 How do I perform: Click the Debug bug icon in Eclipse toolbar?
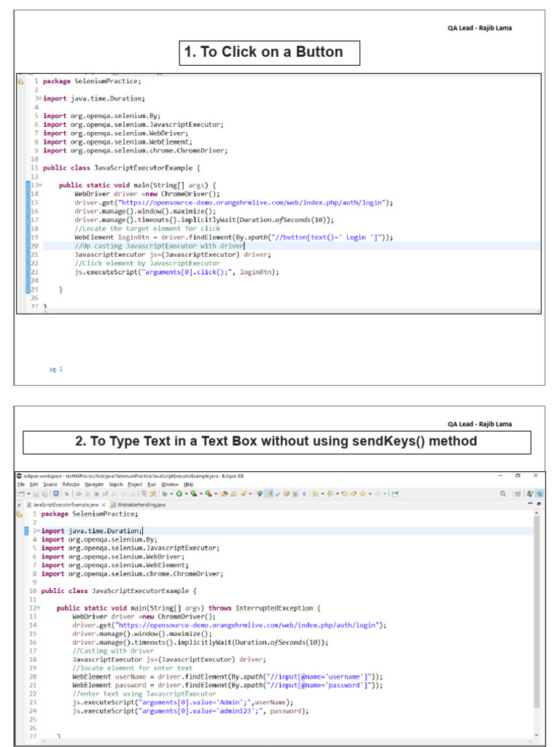pos(164,494)
